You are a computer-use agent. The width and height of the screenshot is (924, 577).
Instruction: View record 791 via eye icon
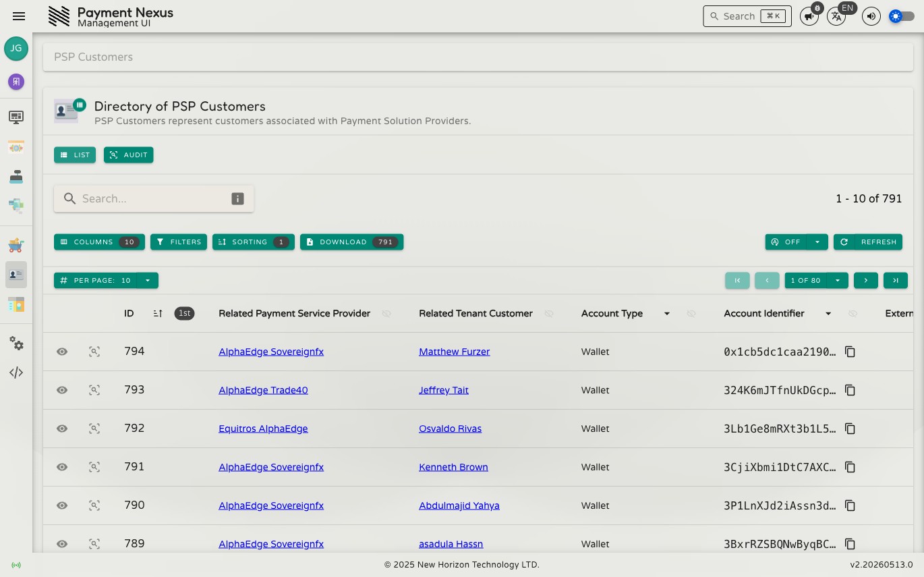click(62, 467)
